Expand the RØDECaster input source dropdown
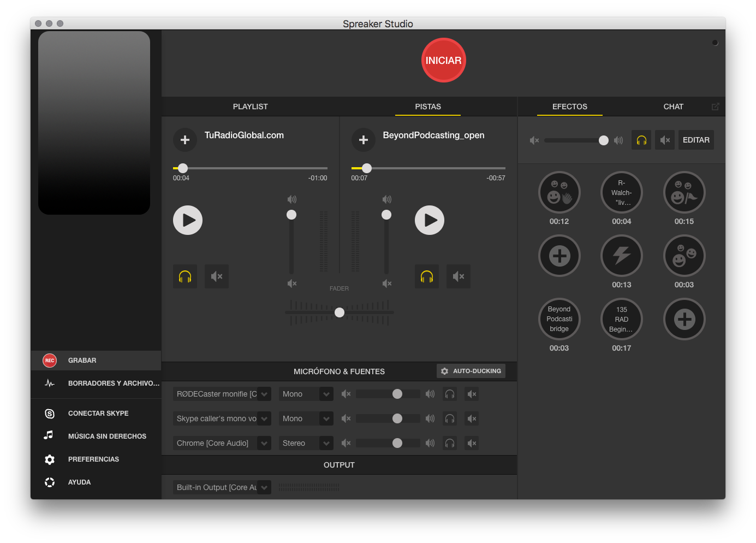Viewport: 756px width, 543px height. [264, 394]
